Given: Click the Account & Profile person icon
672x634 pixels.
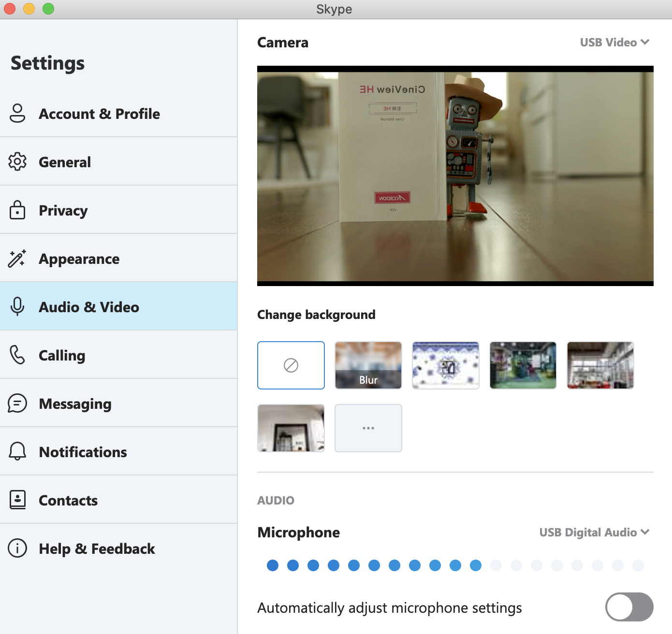Looking at the screenshot, I should (17, 114).
